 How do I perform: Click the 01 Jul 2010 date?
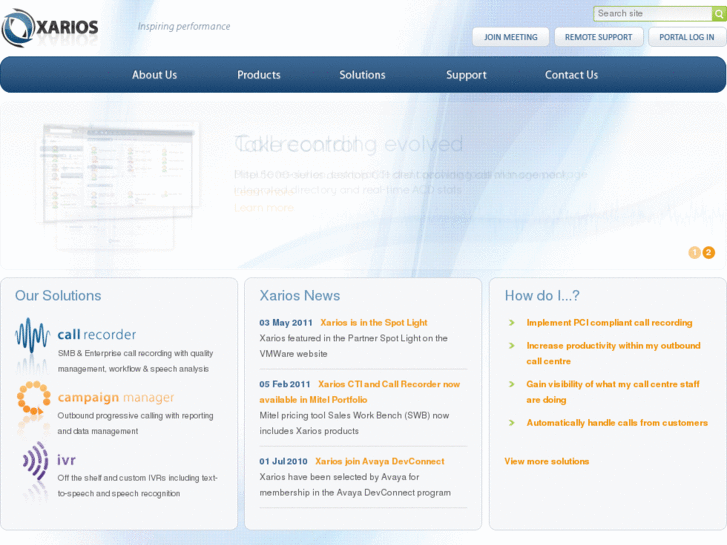point(283,462)
